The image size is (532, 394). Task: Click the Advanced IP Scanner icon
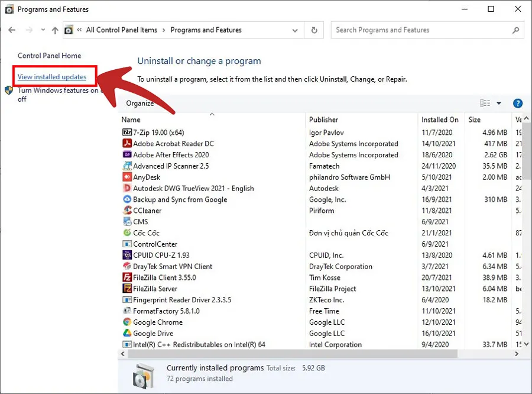(x=127, y=166)
